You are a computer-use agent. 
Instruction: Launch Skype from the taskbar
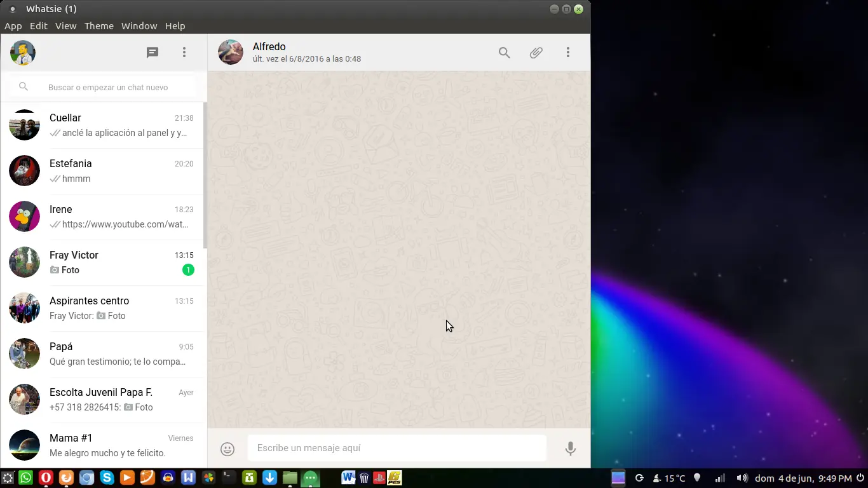coord(107,478)
